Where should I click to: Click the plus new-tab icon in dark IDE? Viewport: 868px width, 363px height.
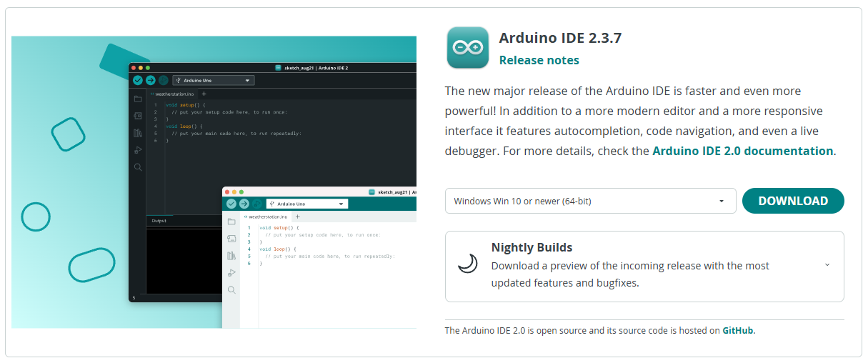click(x=204, y=94)
